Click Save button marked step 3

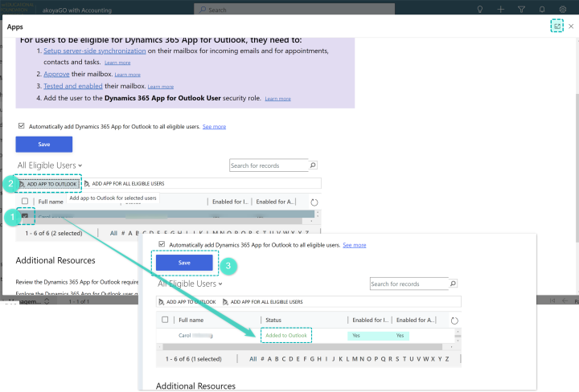click(x=184, y=263)
